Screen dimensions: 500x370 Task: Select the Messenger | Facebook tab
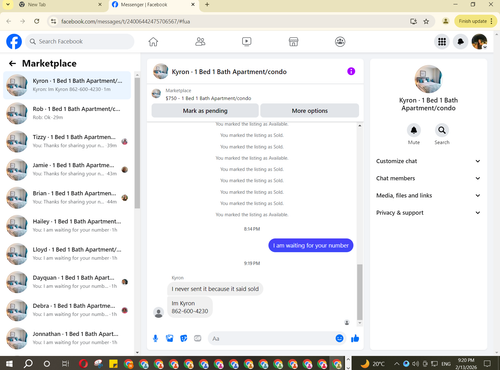tap(153, 5)
